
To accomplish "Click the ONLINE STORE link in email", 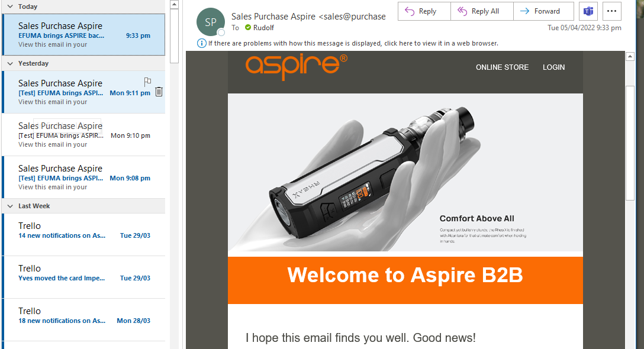I will [502, 67].
